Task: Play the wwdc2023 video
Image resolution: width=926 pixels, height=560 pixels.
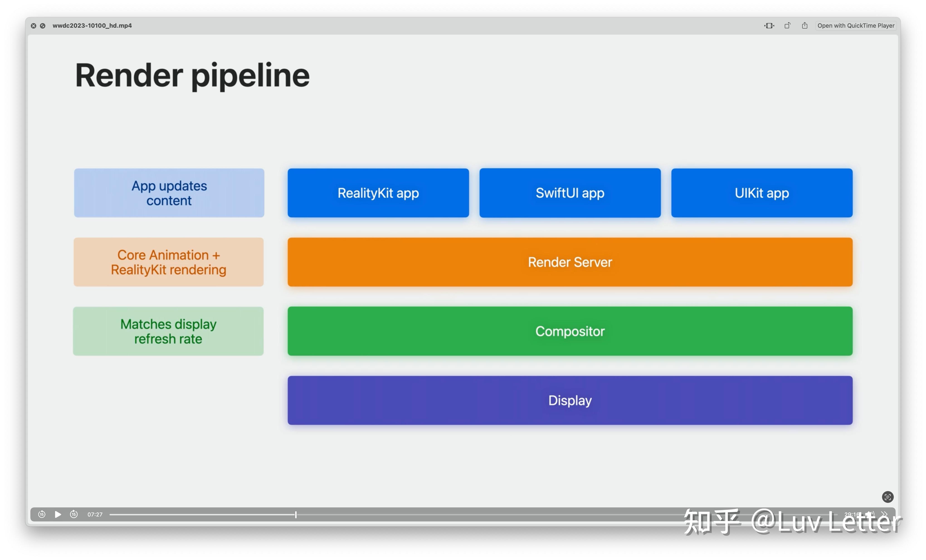Action: 58,514
